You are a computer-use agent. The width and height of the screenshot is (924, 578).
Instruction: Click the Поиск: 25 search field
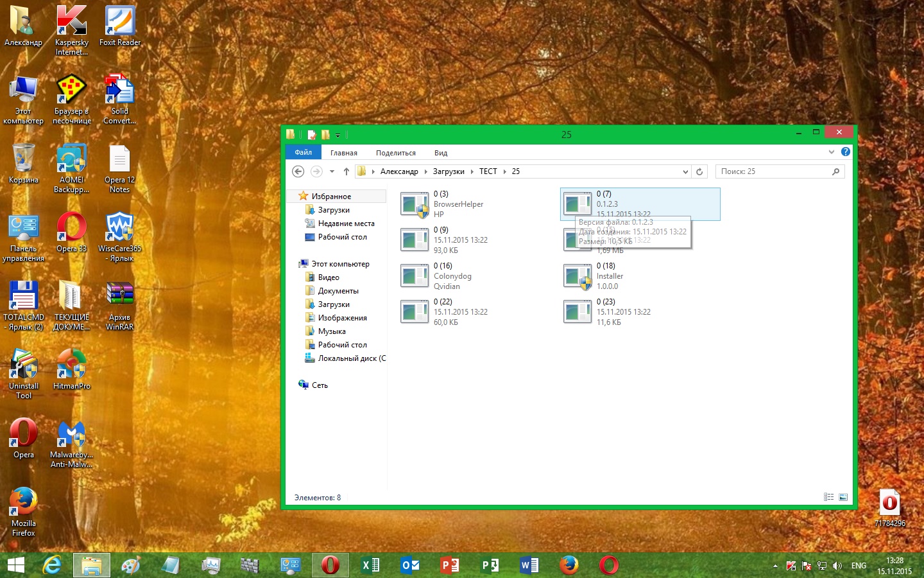(773, 171)
